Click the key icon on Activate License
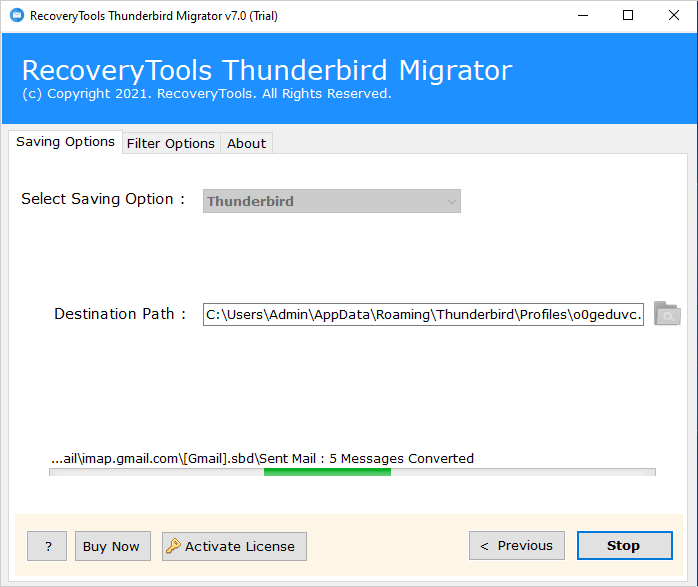This screenshot has width=698, height=587. pyautogui.click(x=173, y=546)
